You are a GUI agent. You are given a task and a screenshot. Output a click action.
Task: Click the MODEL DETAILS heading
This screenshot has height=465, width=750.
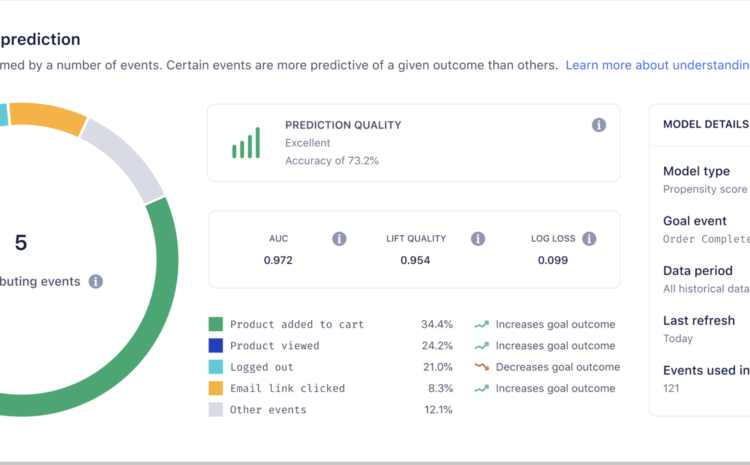(x=706, y=124)
